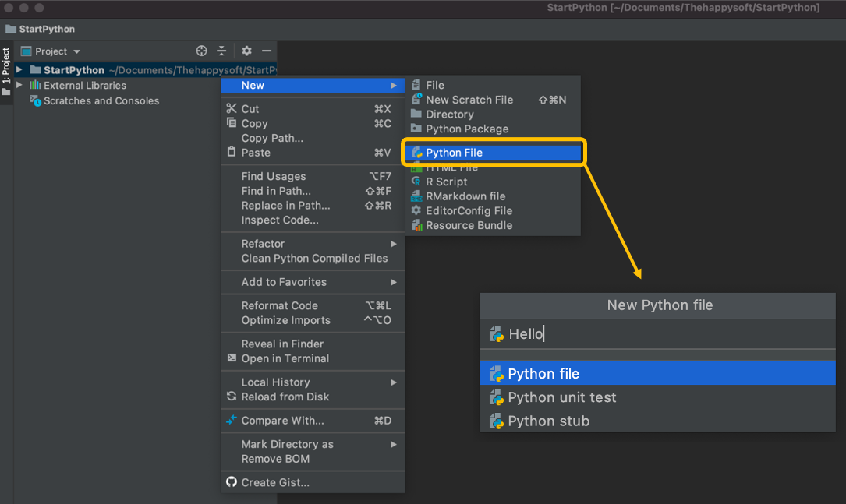Choose Reformat Code menu item

(x=313, y=305)
